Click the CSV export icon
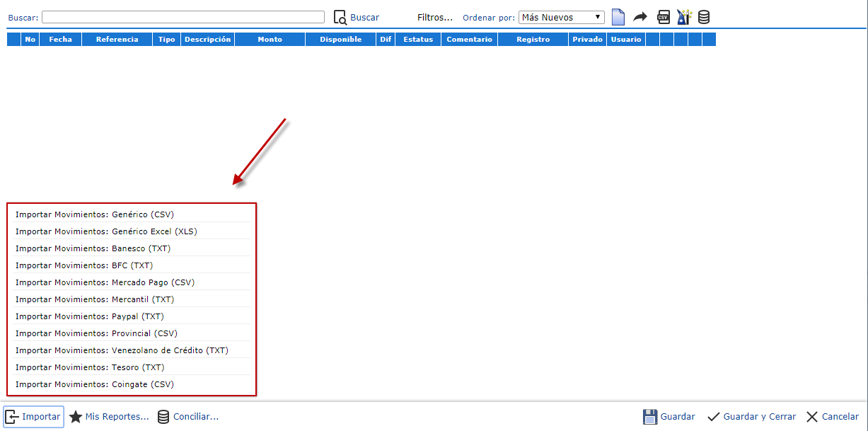The image size is (868, 431). 663,17
